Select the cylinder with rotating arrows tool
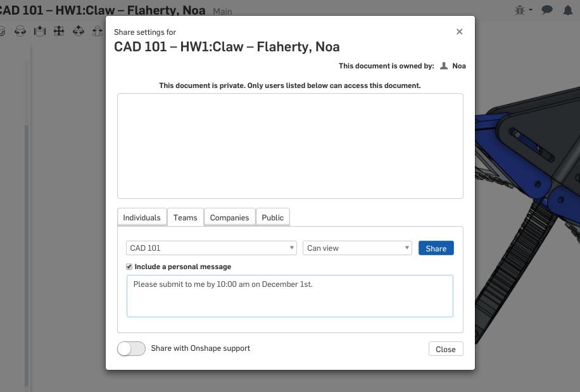The width and height of the screenshot is (580, 392). tap(21, 31)
